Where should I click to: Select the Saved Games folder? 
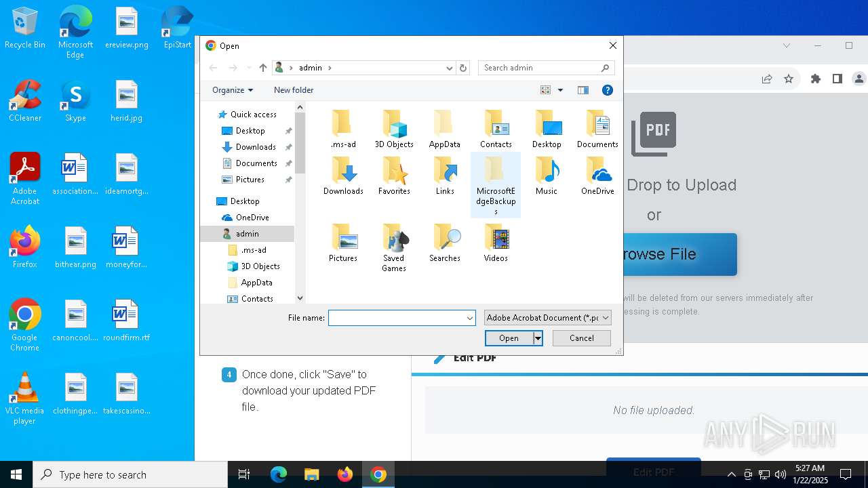(394, 247)
